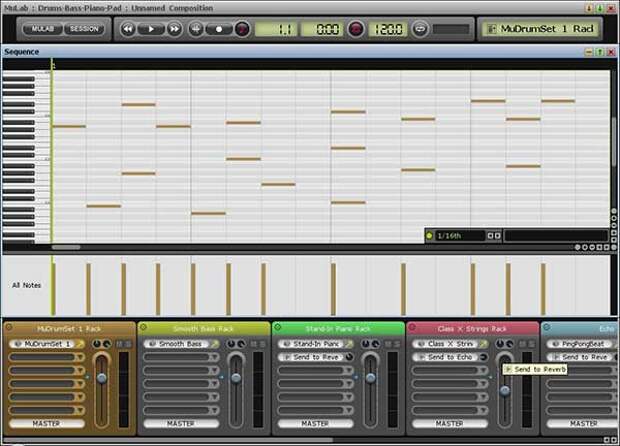Click the rewind transport button
The height and width of the screenshot is (446, 620).
pyautogui.click(x=128, y=29)
